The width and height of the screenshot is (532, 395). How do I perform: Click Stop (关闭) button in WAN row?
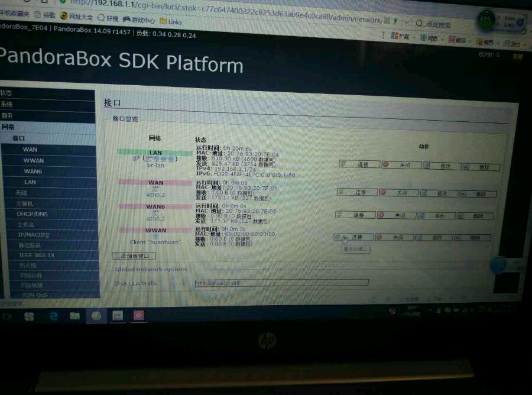pos(398,193)
